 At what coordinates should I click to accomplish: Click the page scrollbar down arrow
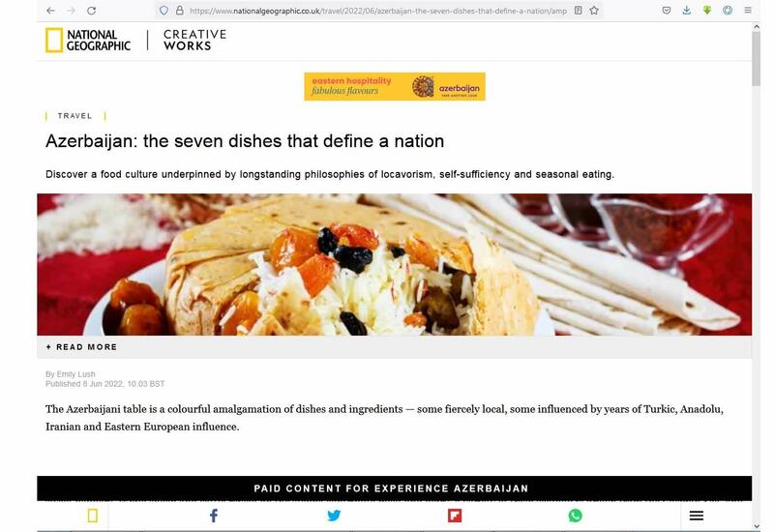point(757,526)
